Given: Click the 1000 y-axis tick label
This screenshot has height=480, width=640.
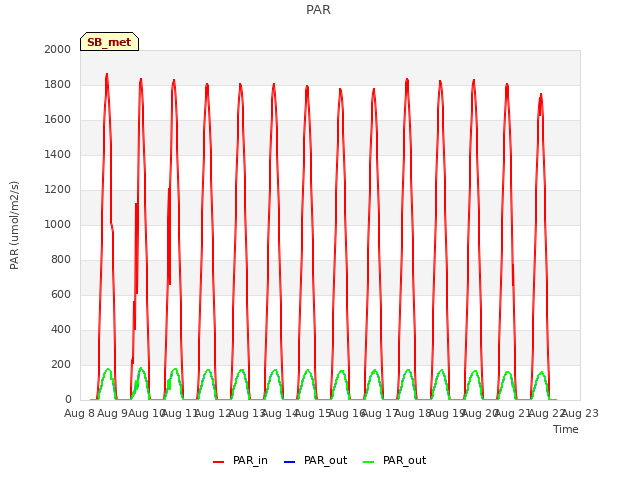Looking at the screenshot, I should (58, 224).
